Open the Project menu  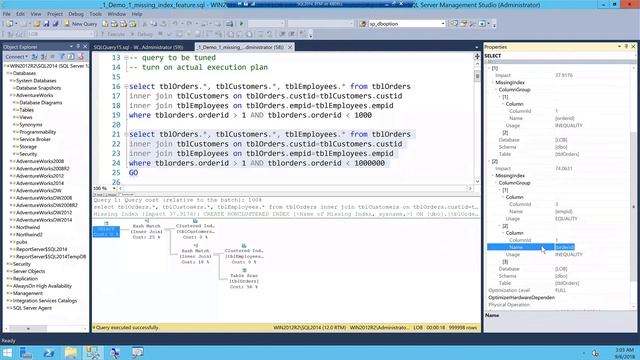55,14
